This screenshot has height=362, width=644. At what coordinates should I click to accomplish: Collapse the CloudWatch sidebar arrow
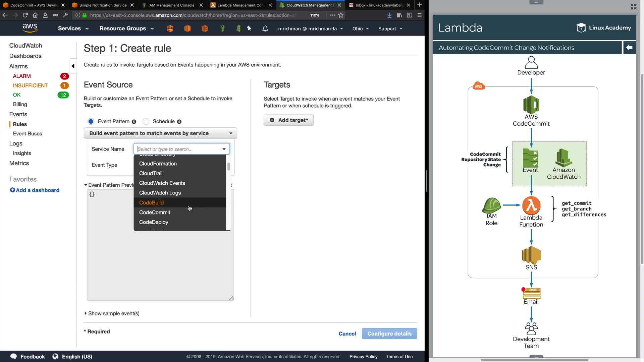(73, 66)
